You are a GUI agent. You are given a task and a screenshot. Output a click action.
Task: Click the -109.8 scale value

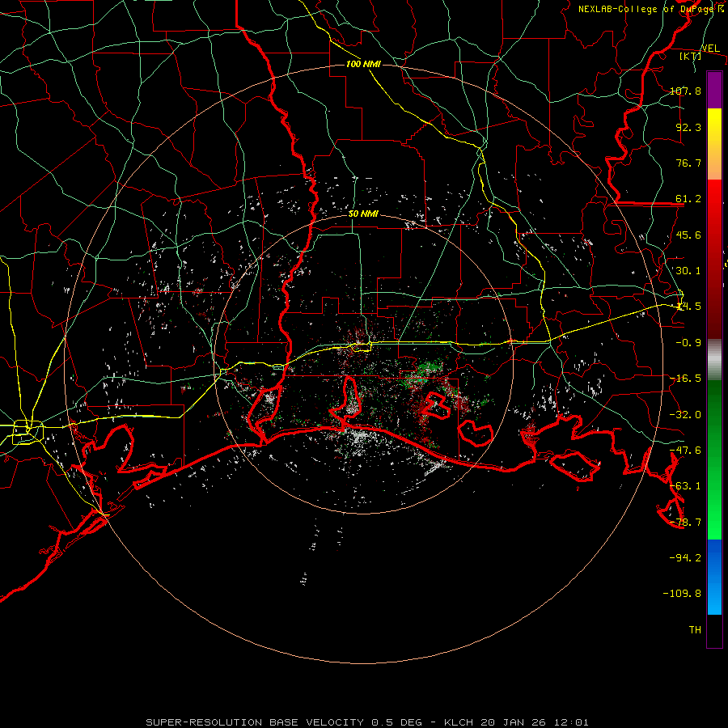point(682,594)
